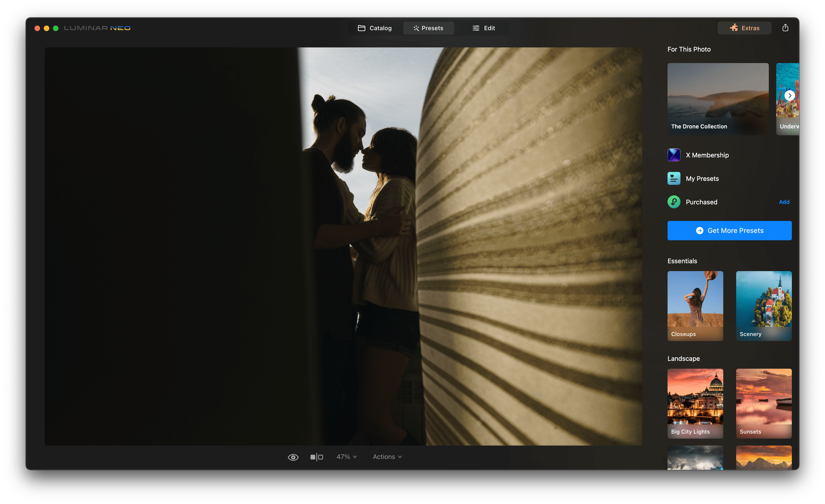
Task: Select the Presets tab
Action: coord(428,28)
